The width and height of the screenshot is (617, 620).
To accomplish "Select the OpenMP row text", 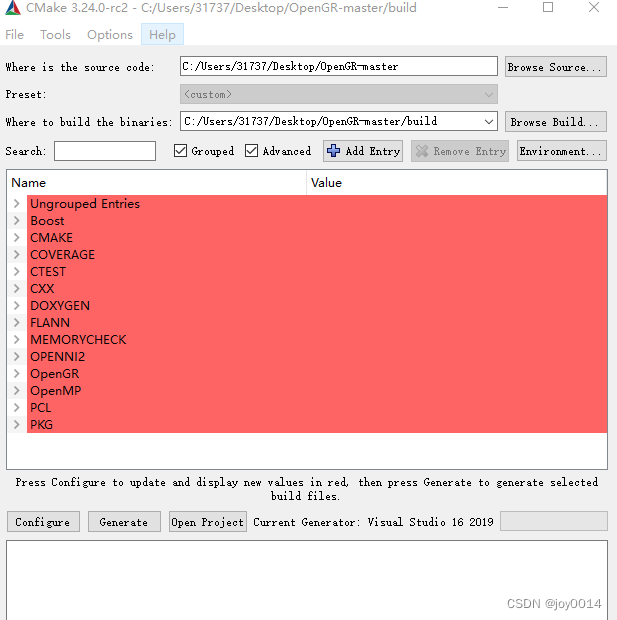I will click(x=56, y=391).
